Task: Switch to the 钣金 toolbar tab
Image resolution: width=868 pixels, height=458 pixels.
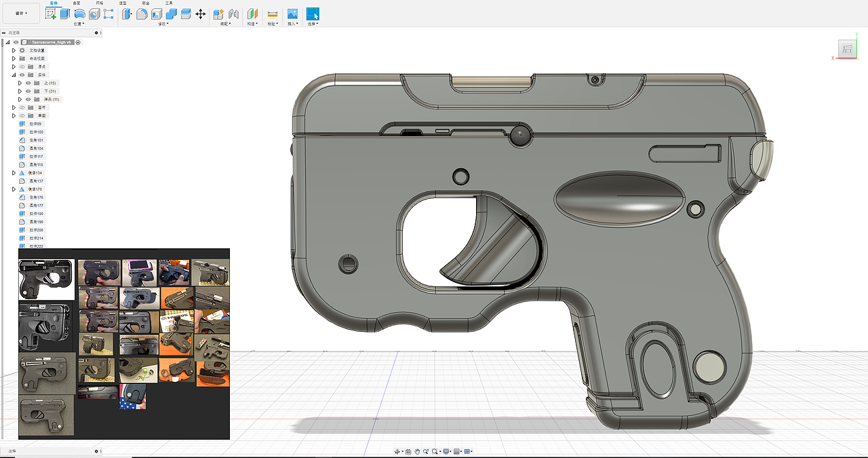Action: pyautogui.click(x=146, y=3)
